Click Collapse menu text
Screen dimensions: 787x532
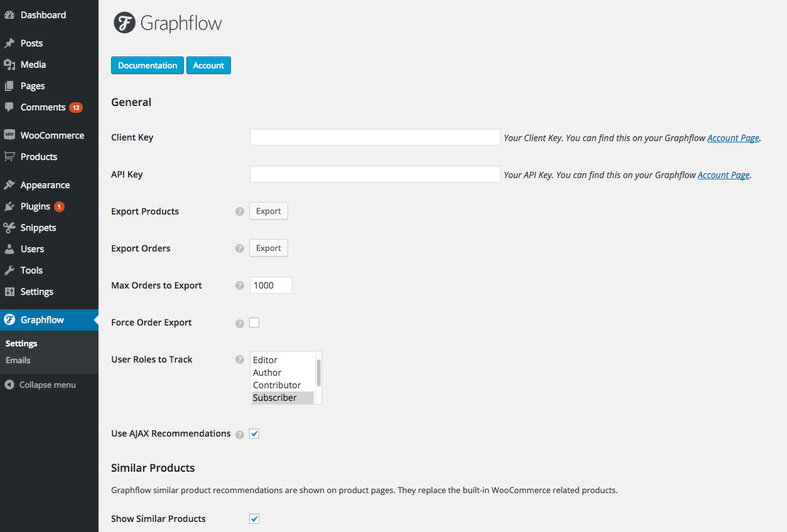48,385
